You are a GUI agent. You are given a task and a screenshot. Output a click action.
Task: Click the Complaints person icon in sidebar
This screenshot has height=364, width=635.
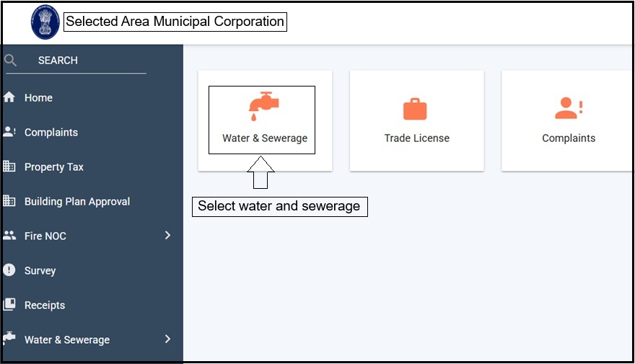pyautogui.click(x=9, y=132)
